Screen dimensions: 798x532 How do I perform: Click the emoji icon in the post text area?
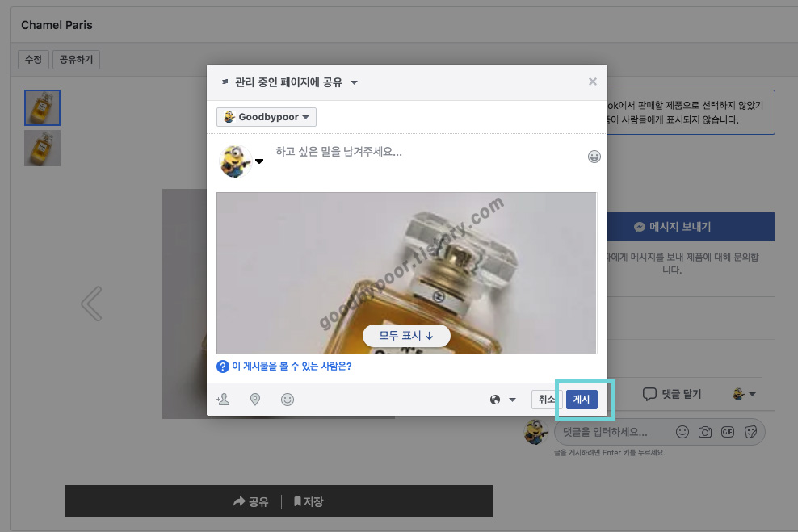[x=594, y=157]
